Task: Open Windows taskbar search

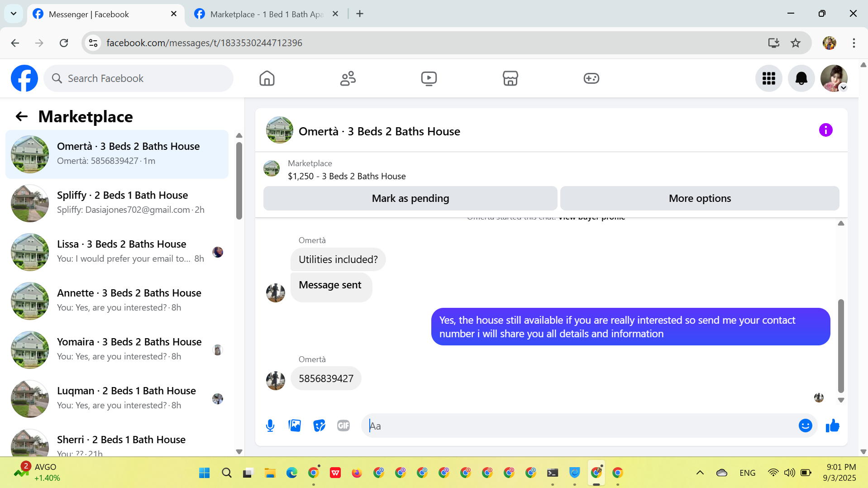Action: click(227, 473)
